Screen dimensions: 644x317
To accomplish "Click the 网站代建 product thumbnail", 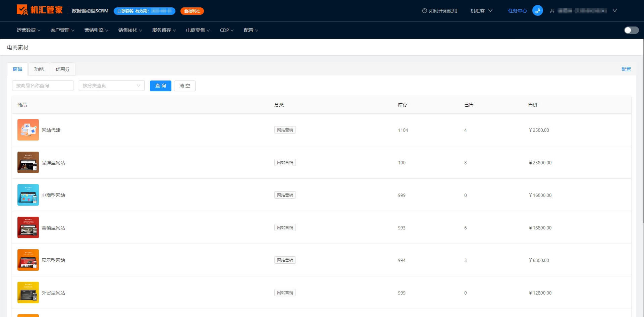I will [28, 130].
